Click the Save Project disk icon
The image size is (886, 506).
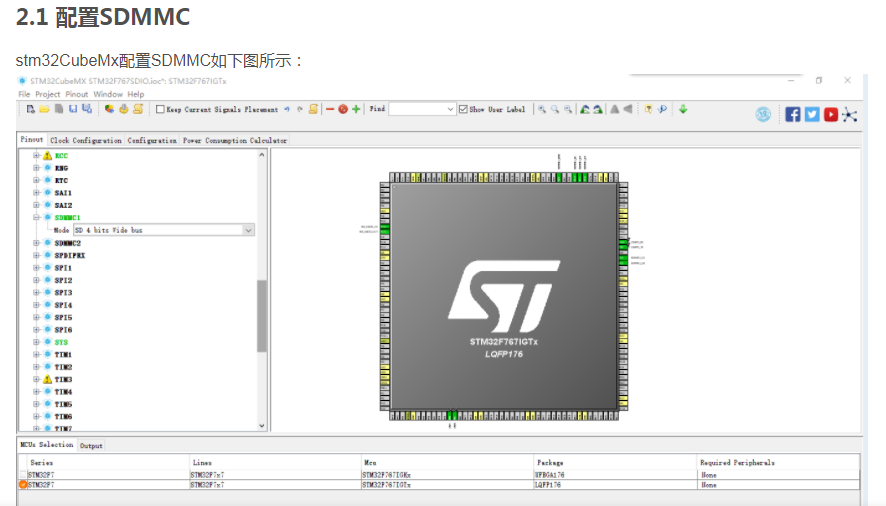point(73,109)
